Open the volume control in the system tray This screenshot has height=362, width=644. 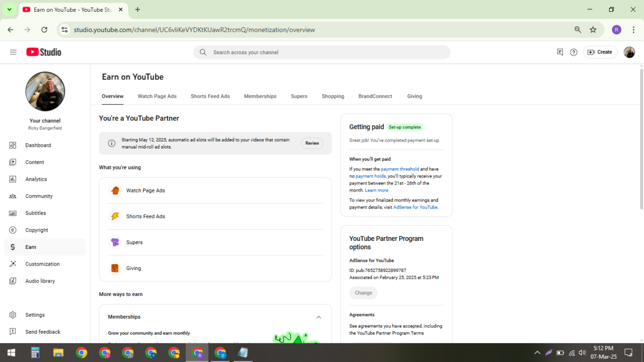(x=582, y=352)
